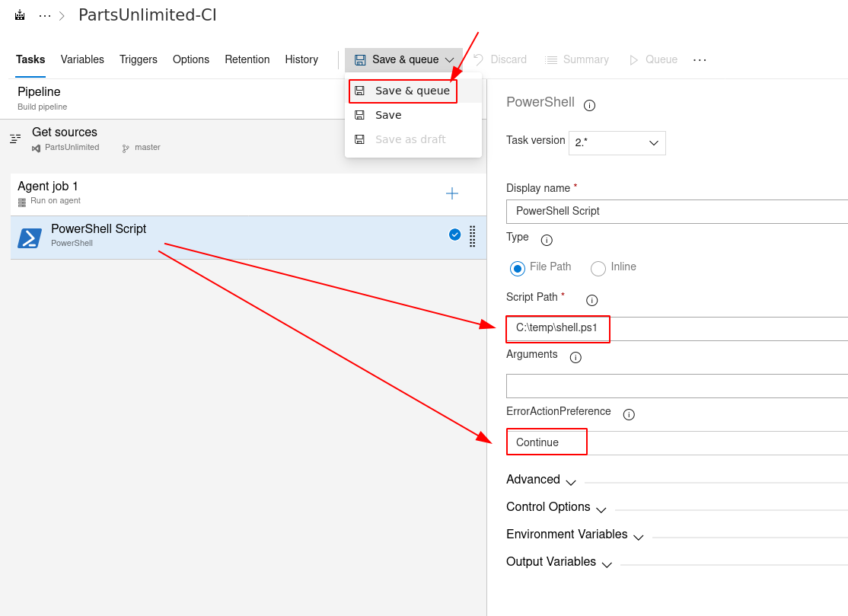The image size is (848, 616).
Task: Select the File Path radio button
Action: point(518,268)
